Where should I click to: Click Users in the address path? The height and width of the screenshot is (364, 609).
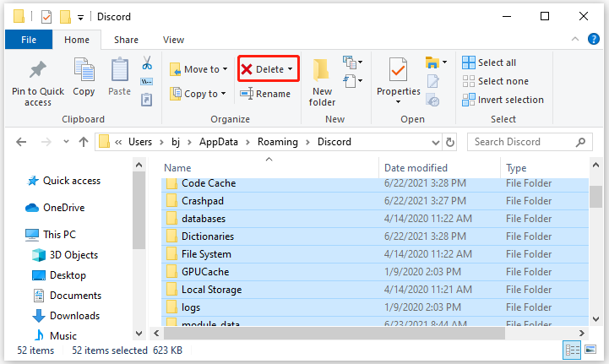140,142
